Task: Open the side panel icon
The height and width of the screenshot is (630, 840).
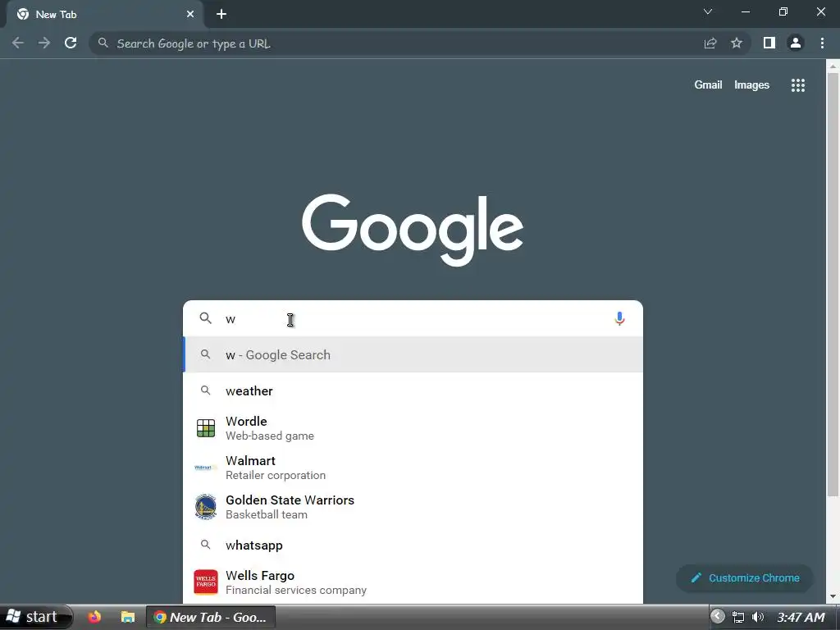Action: pos(769,43)
